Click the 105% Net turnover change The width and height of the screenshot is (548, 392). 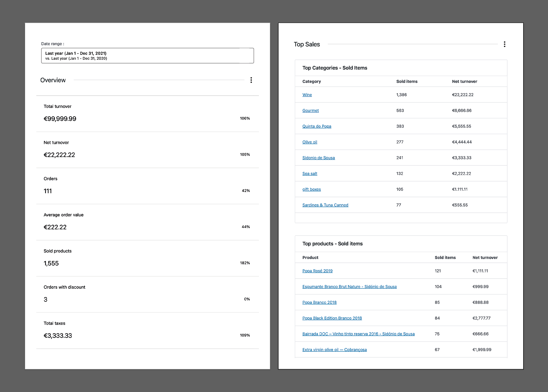tap(245, 154)
